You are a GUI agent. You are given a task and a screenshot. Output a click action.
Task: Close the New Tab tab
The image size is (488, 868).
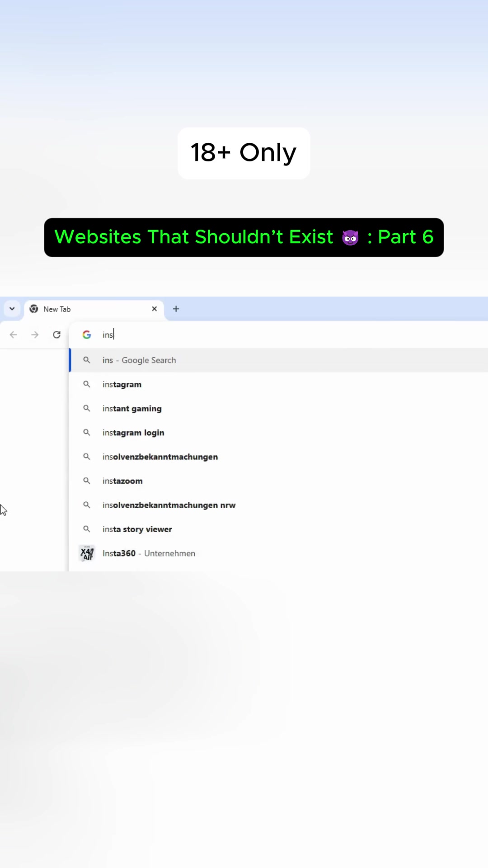[x=154, y=309]
